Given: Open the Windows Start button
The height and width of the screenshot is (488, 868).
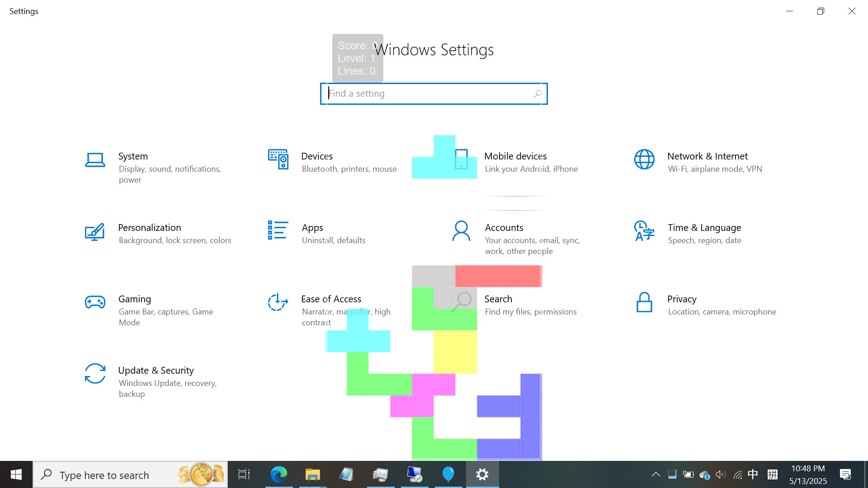Looking at the screenshot, I should point(16,474).
